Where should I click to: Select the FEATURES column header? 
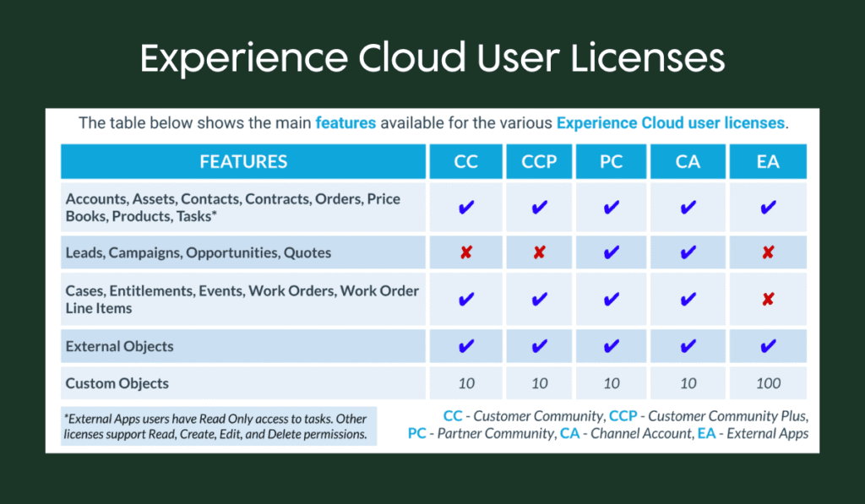pos(243,161)
